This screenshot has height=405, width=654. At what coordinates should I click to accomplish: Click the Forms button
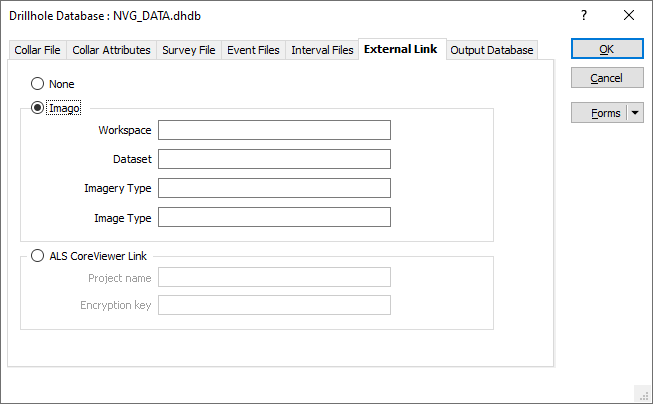pos(599,113)
